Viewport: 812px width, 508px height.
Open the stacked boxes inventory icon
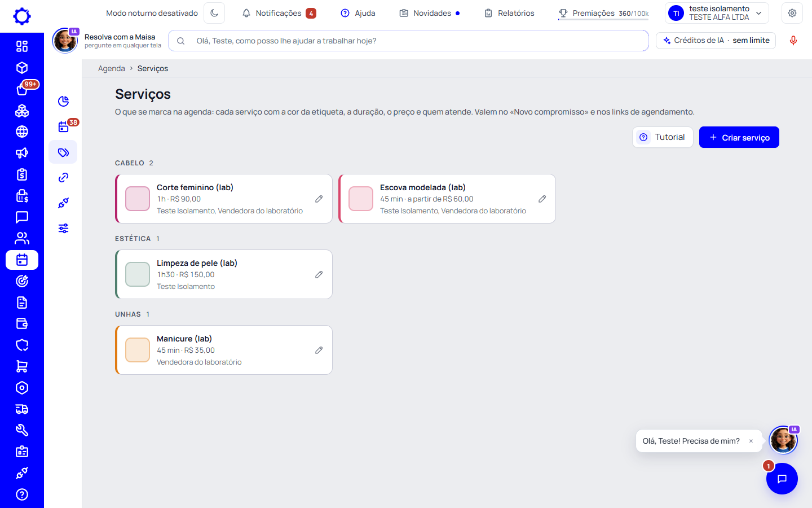click(x=22, y=111)
